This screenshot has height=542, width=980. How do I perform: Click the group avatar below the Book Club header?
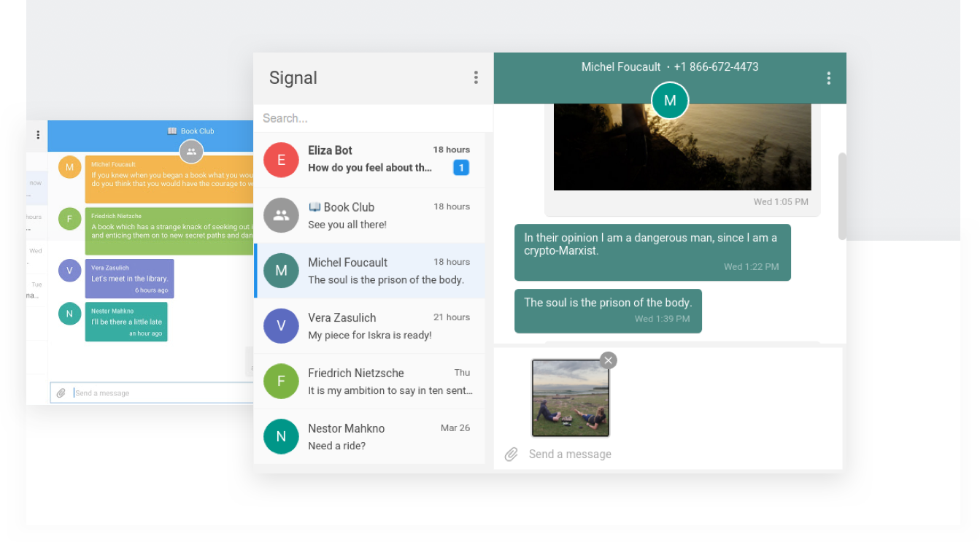[191, 151]
